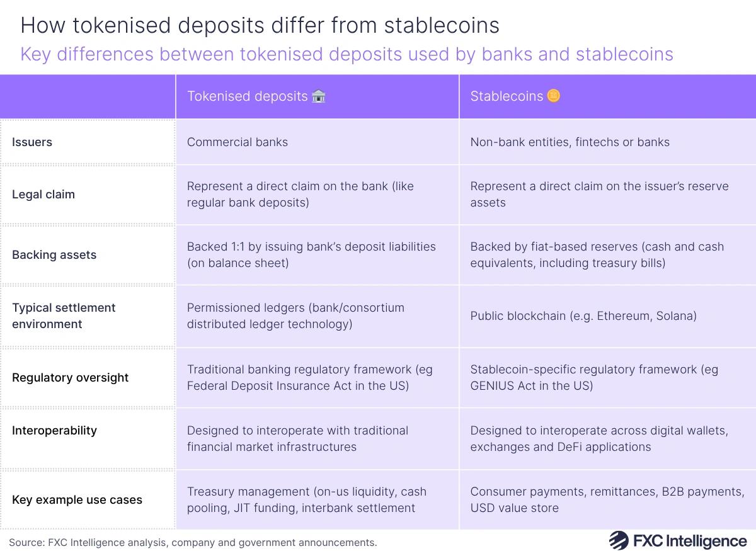Click the FXC Intelligence brand name text
The width and height of the screenshot is (756, 551).
click(690, 540)
